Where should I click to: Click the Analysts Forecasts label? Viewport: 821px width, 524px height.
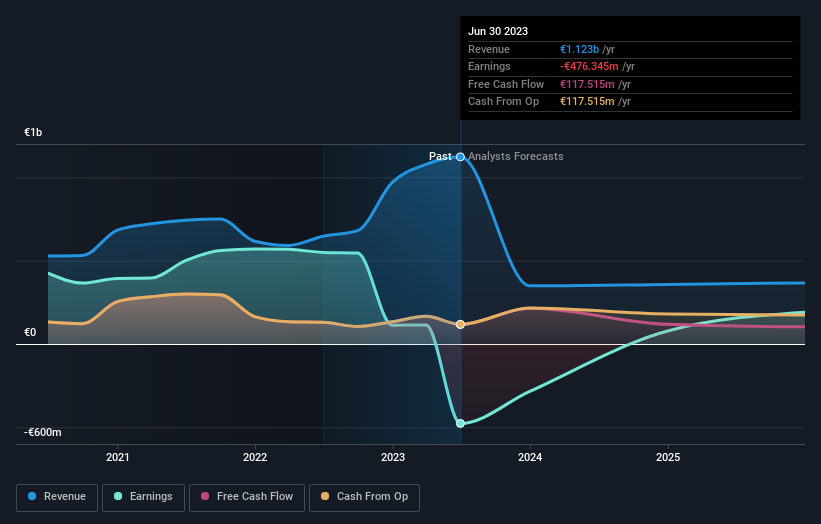[516, 156]
